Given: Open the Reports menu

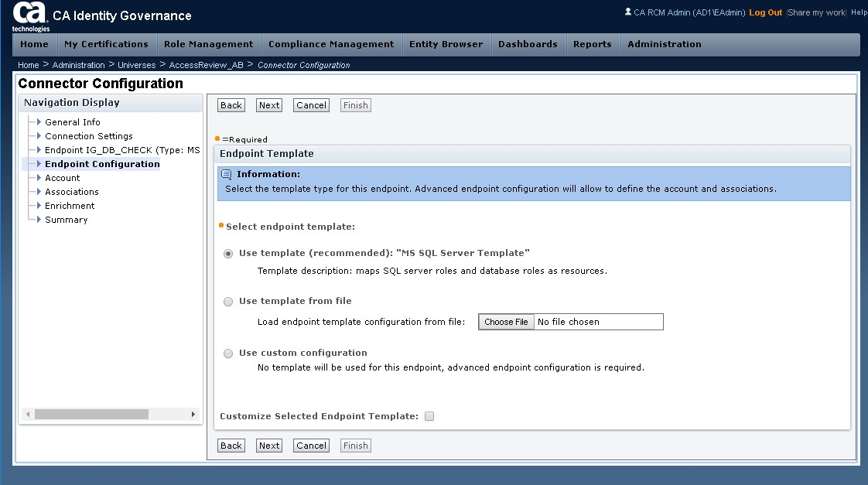Looking at the screenshot, I should (x=593, y=44).
